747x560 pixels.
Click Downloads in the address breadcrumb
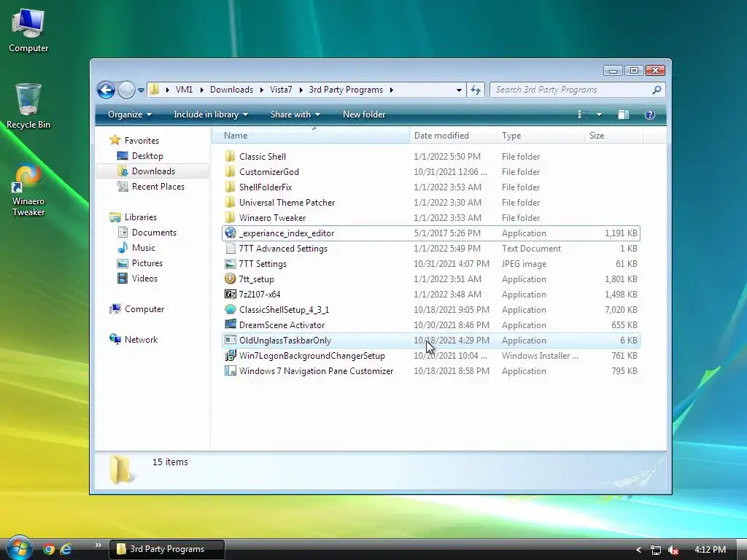point(231,90)
